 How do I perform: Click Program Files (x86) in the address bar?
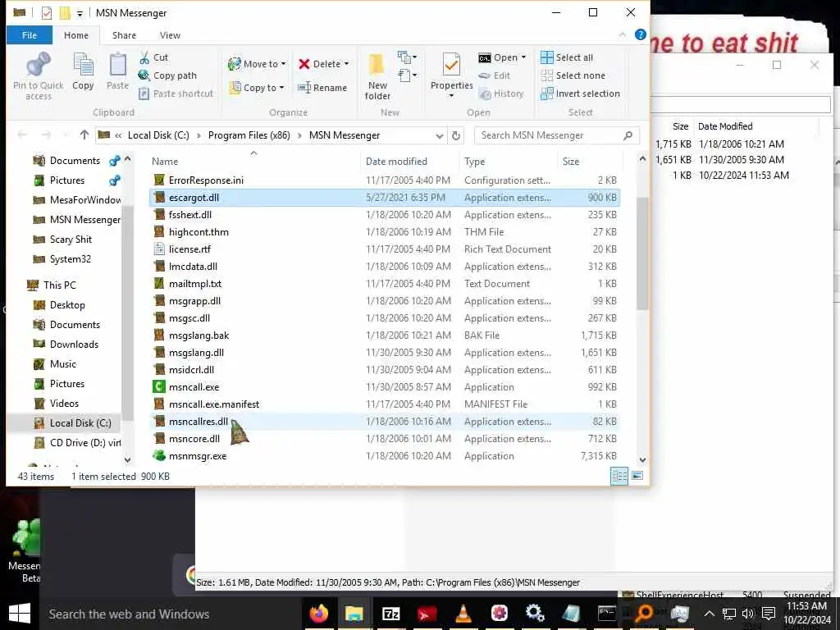[249, 135]
